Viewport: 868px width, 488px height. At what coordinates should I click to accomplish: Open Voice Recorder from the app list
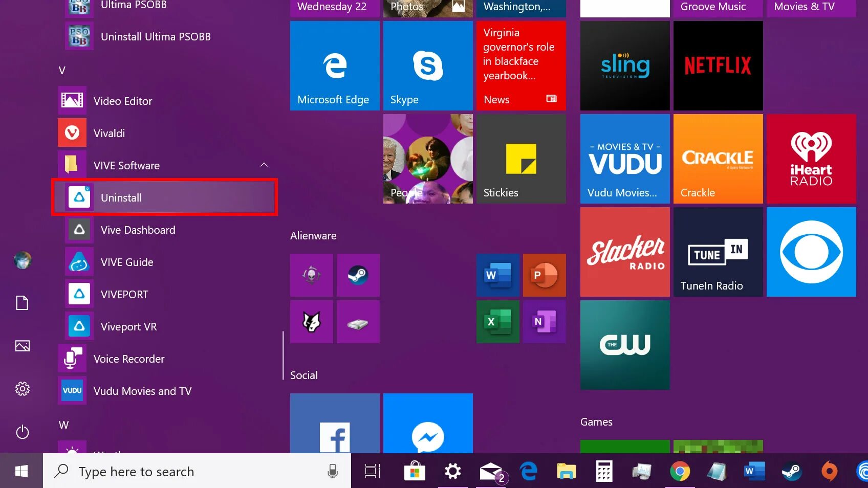coord(165,359)
